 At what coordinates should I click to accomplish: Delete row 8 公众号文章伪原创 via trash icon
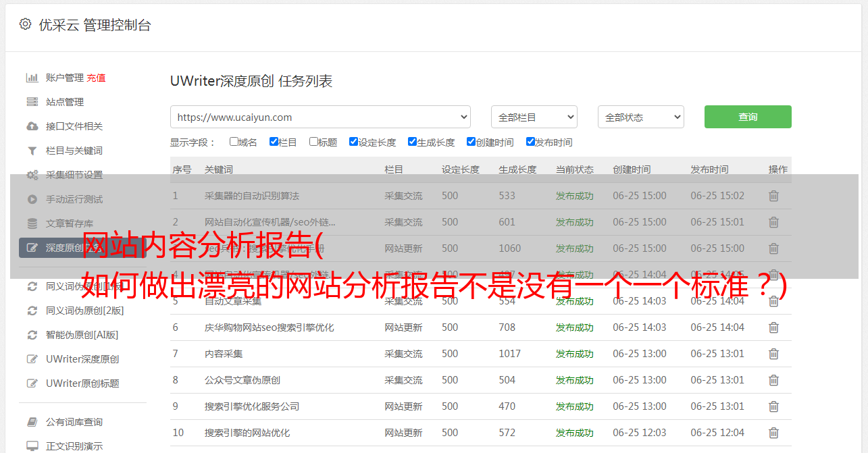click(x=774, y=380)
